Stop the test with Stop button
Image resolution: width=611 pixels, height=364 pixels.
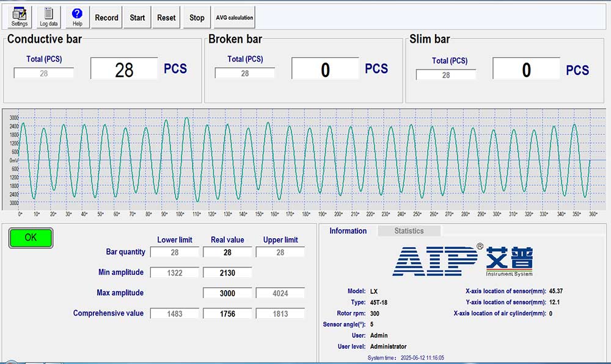(197, 18)
